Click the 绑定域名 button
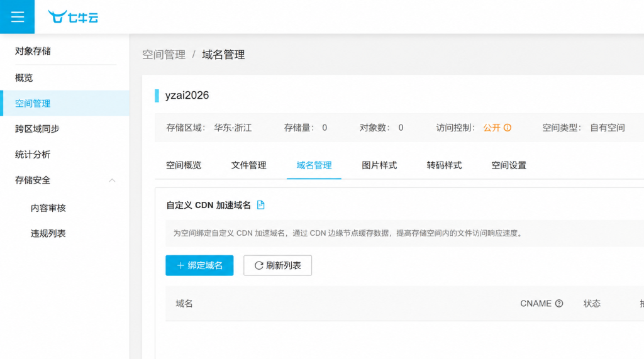 [199, 265]
